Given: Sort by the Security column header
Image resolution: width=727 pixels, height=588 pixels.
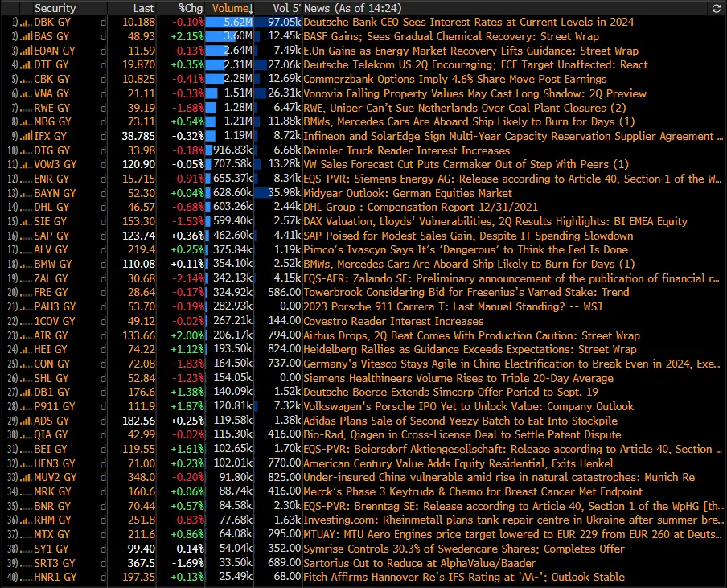Looking at the screenshot, I should [x=56, y=9].
